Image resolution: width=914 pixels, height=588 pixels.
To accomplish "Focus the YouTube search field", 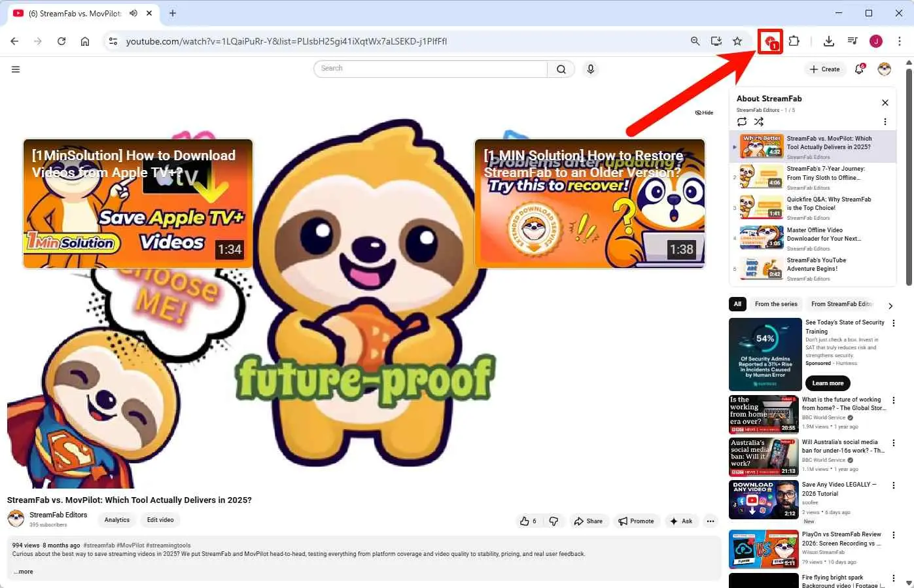I will coord(431,69).
